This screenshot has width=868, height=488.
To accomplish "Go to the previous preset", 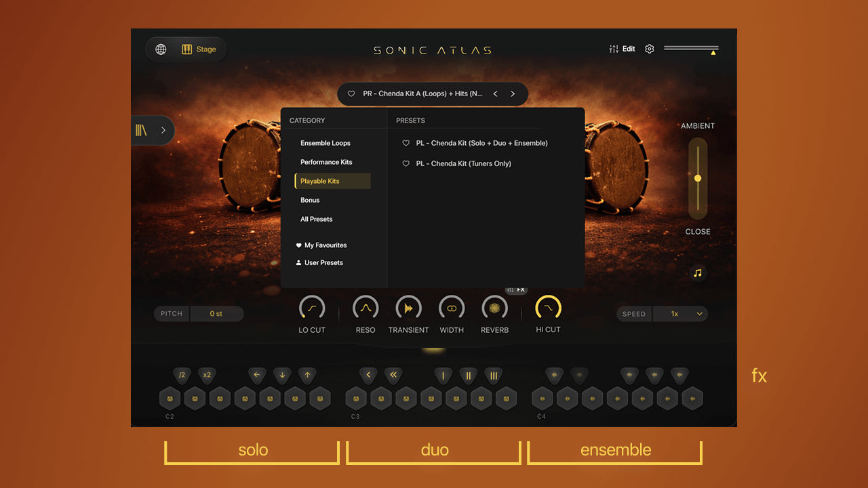I will pyautogui.click(x=496, y=94).
